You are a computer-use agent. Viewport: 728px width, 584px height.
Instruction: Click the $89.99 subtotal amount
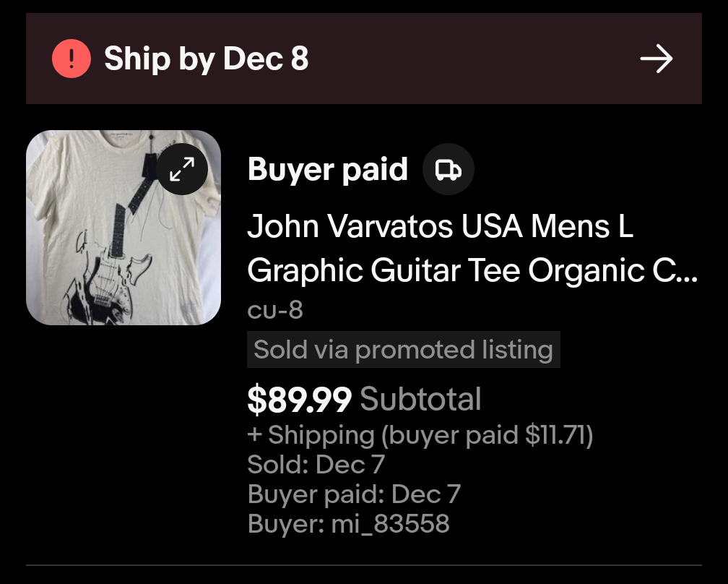pos(299,398)
